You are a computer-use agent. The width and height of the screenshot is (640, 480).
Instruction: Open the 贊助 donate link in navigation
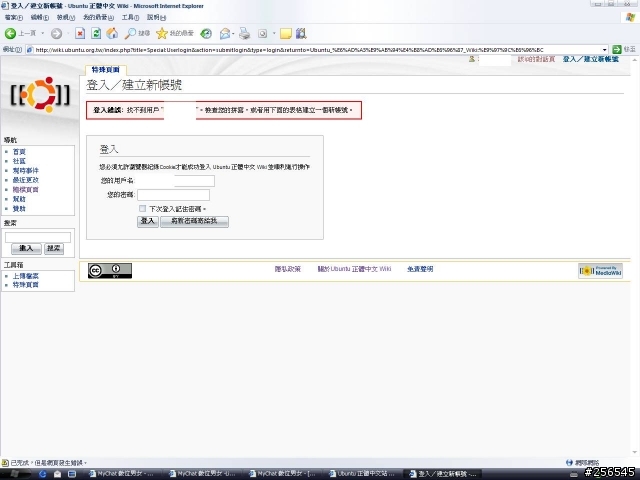19,209
